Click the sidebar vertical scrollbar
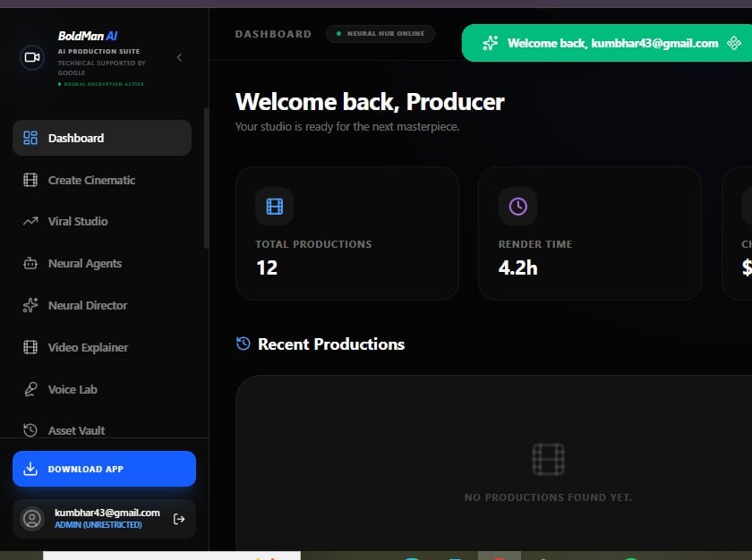 click(206, 178)
